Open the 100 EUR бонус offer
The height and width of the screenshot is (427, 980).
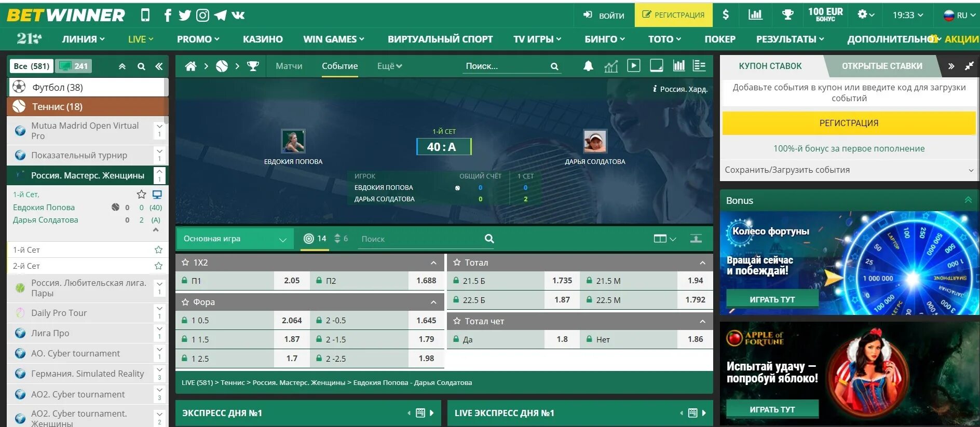pyautogui.click(x=825, y=15)
